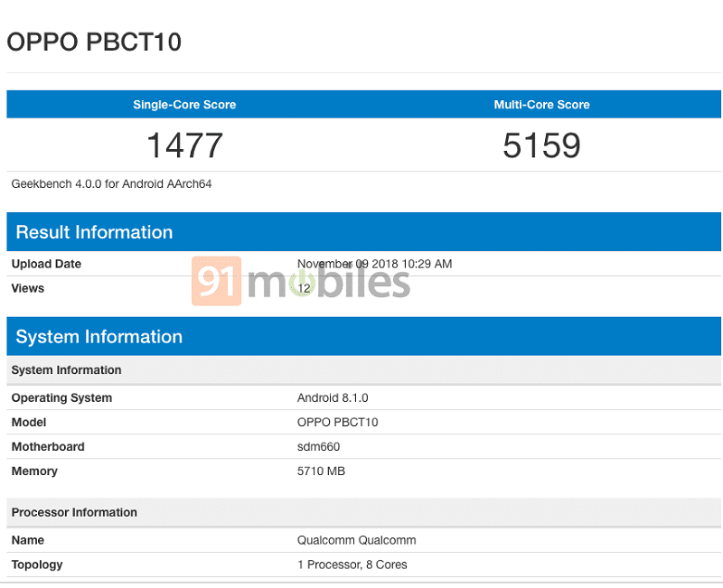This screenshot has width=723, height=588.
Task: Click the Topology label
Action: pos(37,565)
